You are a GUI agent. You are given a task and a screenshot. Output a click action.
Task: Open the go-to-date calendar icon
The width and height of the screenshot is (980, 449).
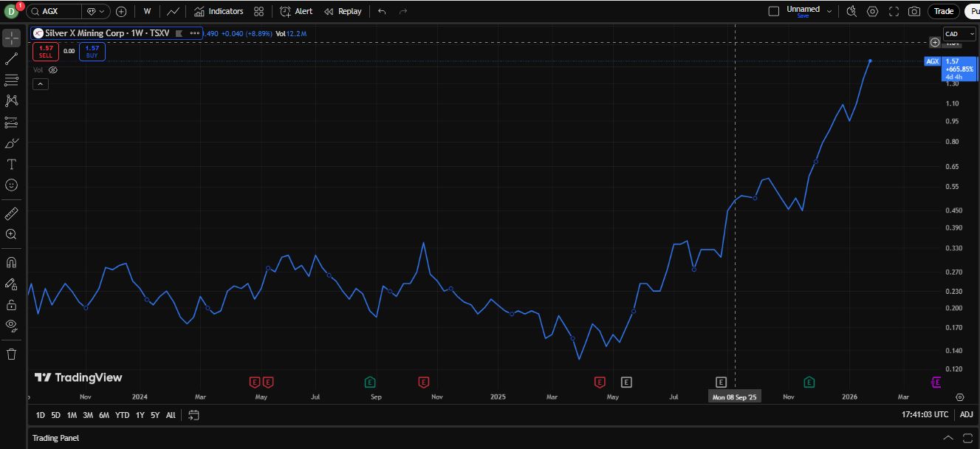[x=193, y=415]
